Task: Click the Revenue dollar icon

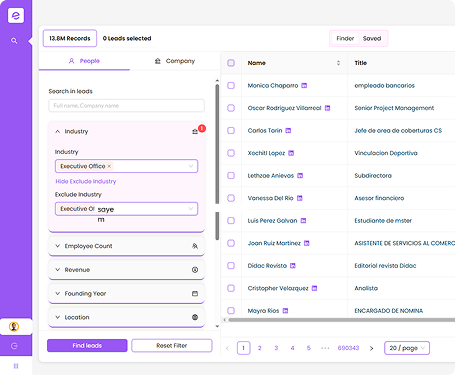Action: pos(195,270)
